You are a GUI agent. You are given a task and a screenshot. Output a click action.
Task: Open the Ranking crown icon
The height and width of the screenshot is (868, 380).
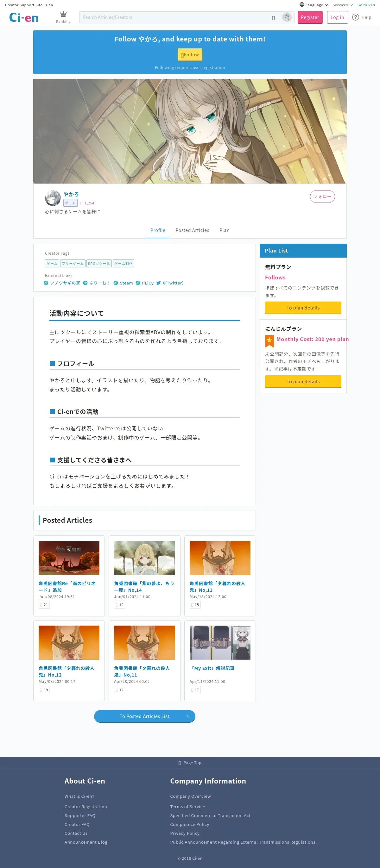click(63, 15)
